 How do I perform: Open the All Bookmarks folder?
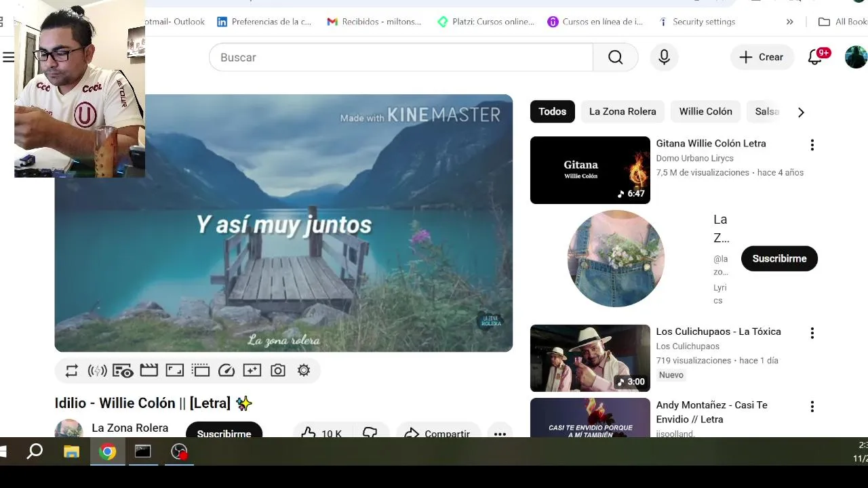tap(842, 22)
